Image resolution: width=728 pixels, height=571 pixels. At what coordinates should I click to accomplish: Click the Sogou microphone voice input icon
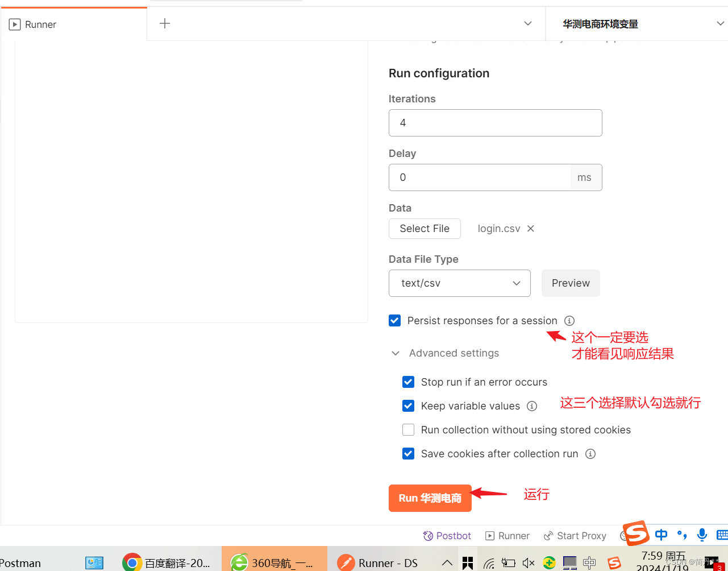(x=702, y=535)
